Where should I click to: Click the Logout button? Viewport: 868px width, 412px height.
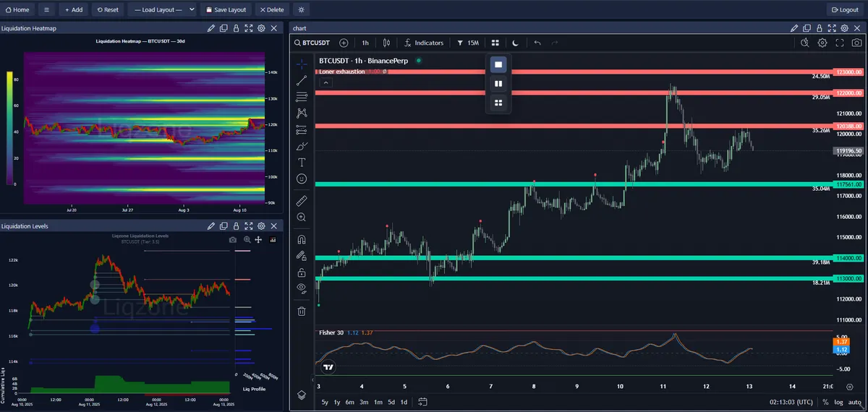coord(845,9)
